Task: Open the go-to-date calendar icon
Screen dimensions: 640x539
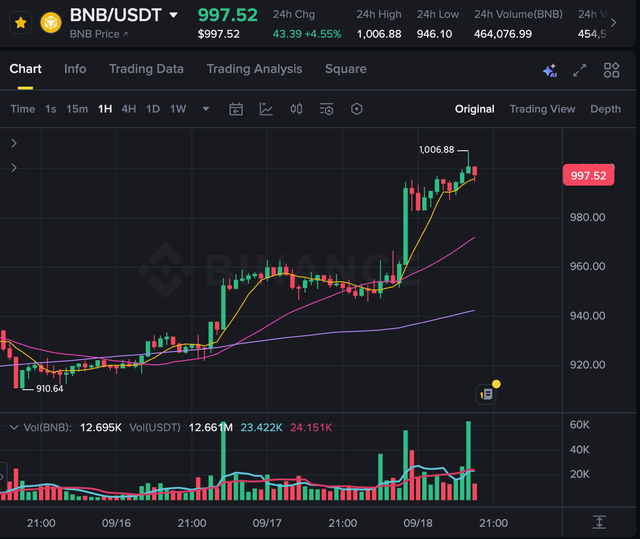Action: pos(236,109)
